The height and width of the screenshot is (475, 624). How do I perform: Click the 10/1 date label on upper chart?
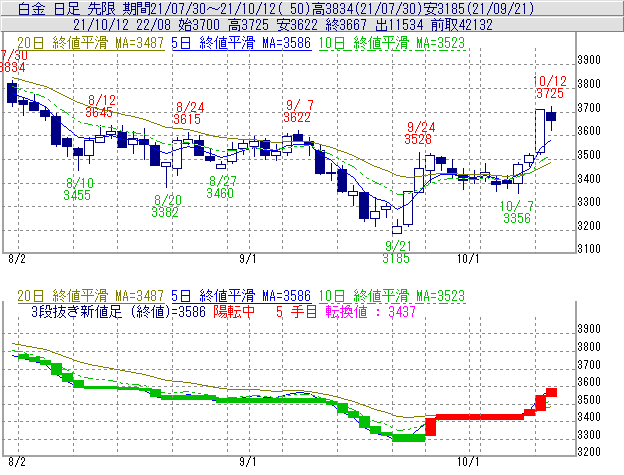(x=468, y=259)
